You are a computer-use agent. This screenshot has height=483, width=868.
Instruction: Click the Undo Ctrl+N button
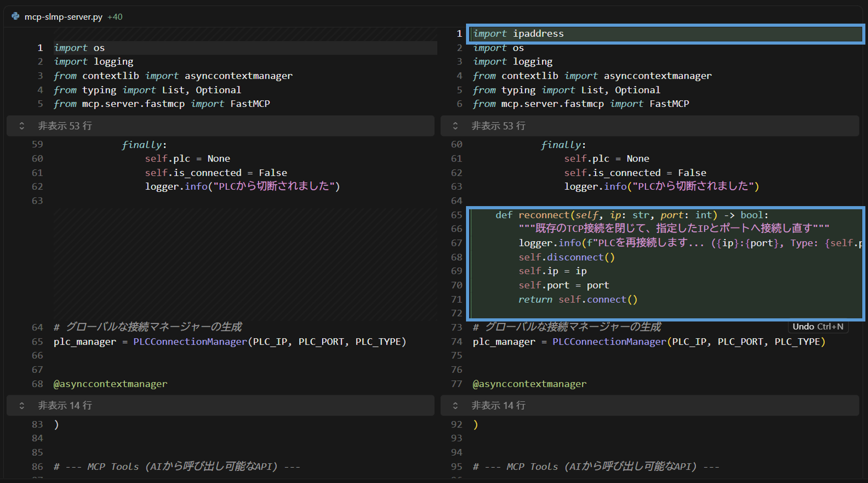pos(818,327)
